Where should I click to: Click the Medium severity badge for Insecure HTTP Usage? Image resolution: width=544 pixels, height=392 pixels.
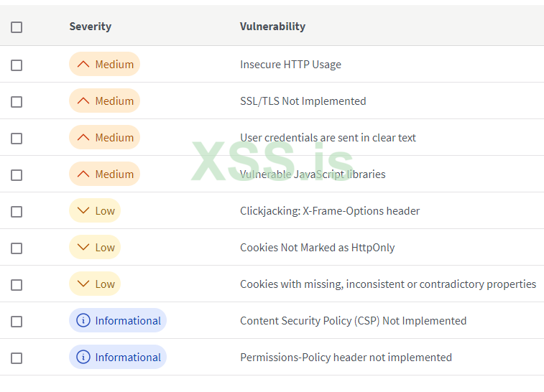click(x=104, y=65)
